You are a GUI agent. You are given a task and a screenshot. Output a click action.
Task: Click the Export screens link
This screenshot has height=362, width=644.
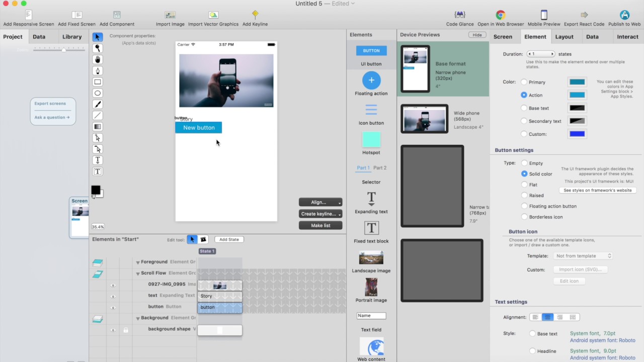pos(50,103)
